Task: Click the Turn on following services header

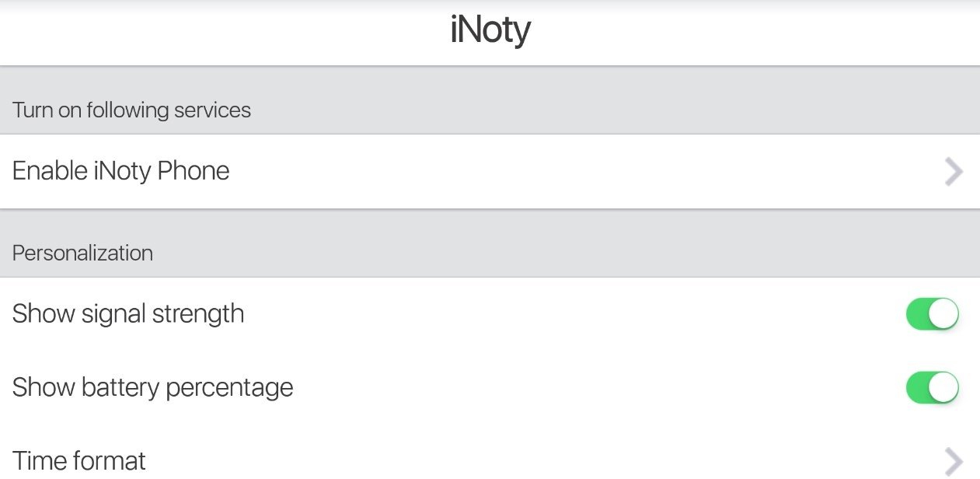Action: click(131, 110)
